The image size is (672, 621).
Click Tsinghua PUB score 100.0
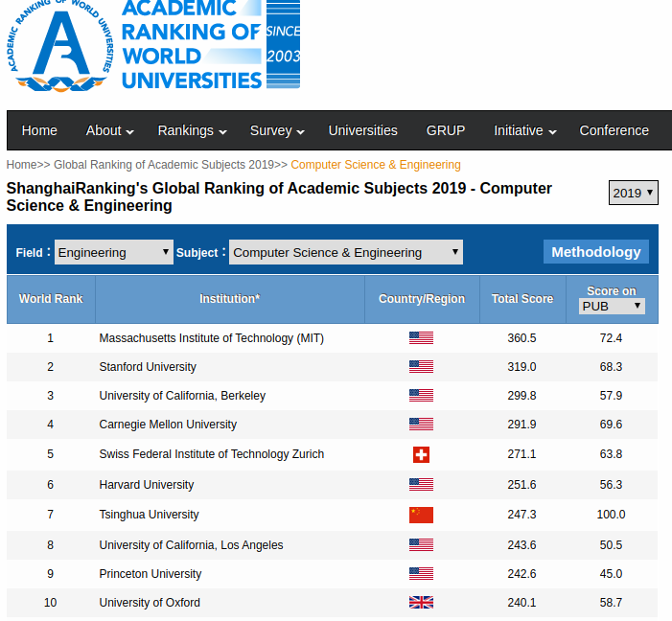click(612, 515)
